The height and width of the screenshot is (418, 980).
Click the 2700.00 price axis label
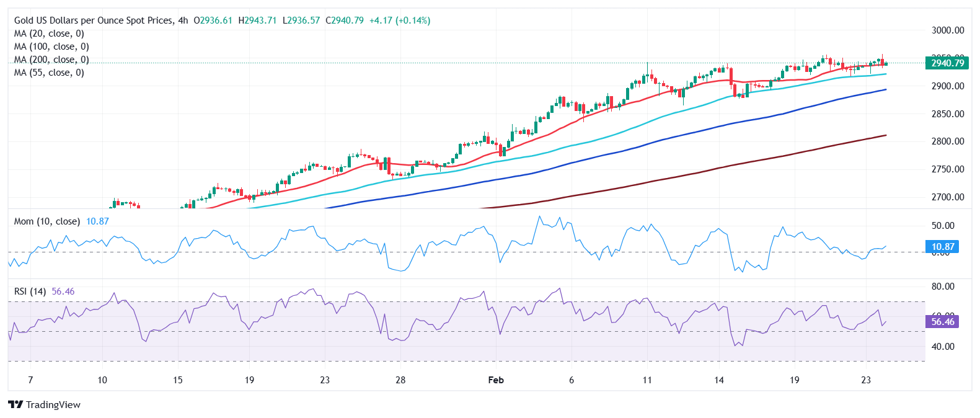[948, 197]
